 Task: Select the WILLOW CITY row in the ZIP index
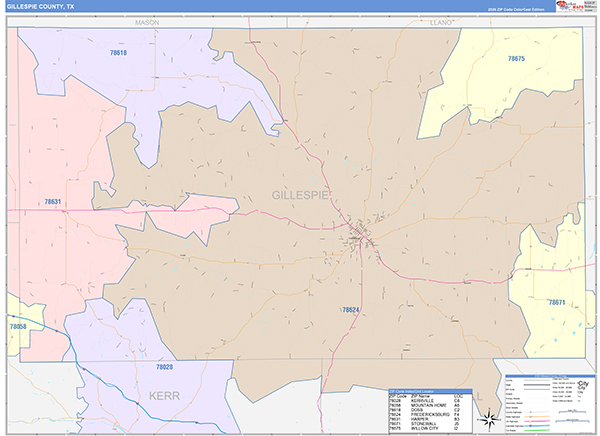pyautogui.click(x=430, y=428)
